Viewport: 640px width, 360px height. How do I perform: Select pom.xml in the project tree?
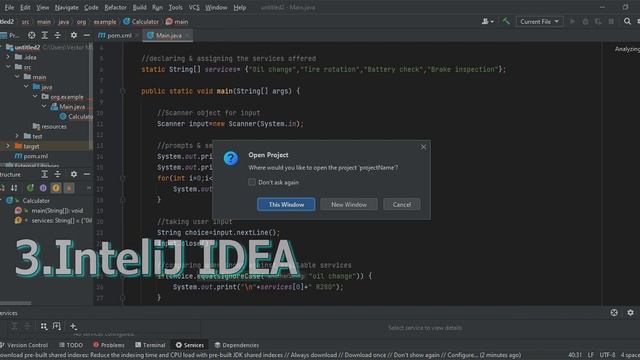(x=31, y=156)
